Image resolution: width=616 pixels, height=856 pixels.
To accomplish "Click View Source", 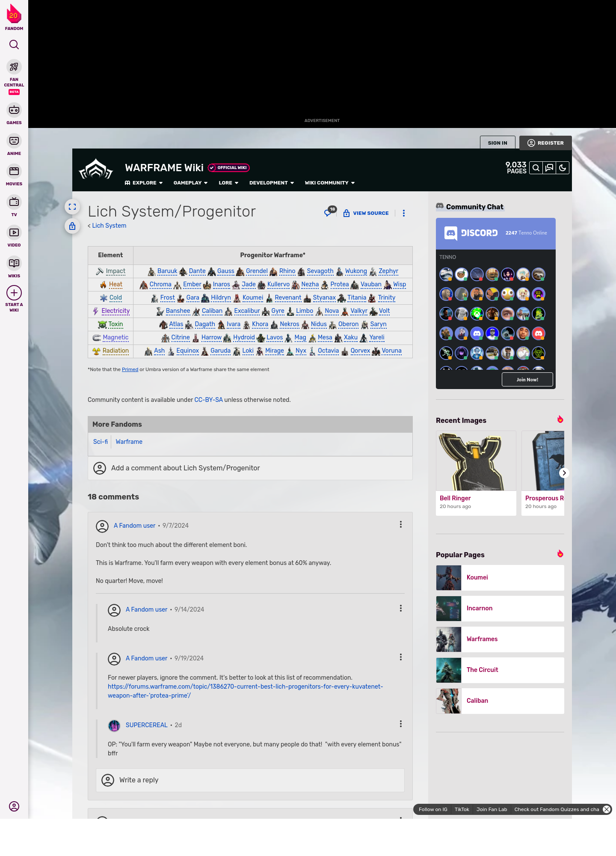I will coord(366,213).
